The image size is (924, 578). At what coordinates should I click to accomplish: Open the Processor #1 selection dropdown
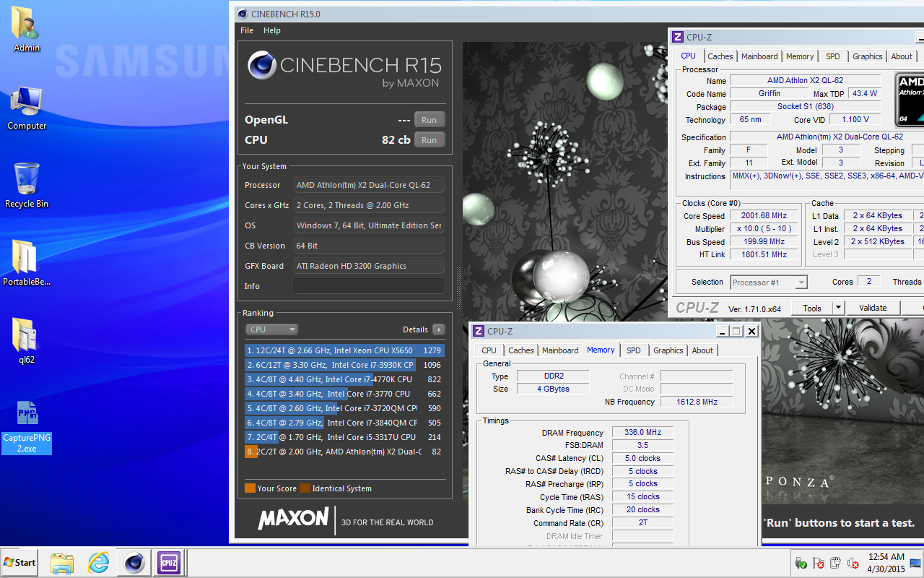[x=769, y=282]
